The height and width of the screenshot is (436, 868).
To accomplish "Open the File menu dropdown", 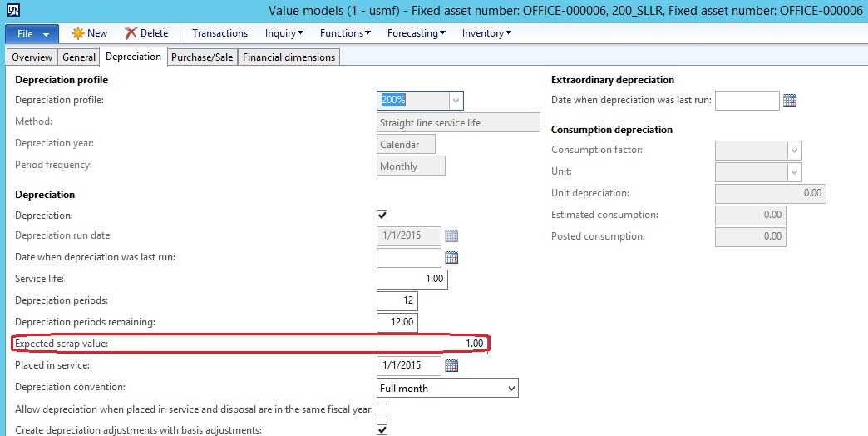I will [32, 34].
